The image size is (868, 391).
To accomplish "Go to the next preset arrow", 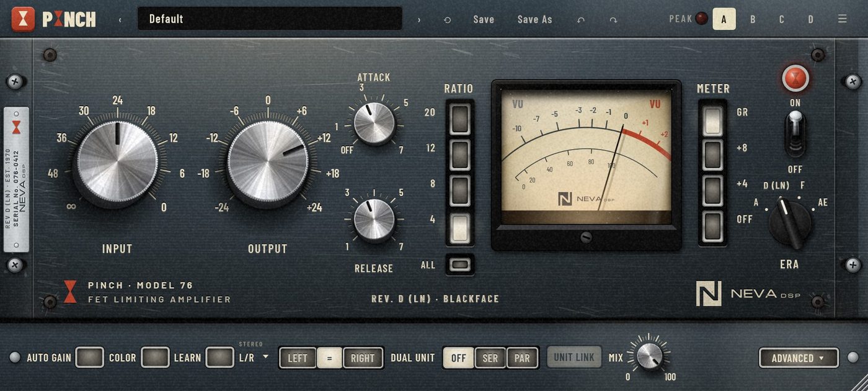I will point(419,20).
